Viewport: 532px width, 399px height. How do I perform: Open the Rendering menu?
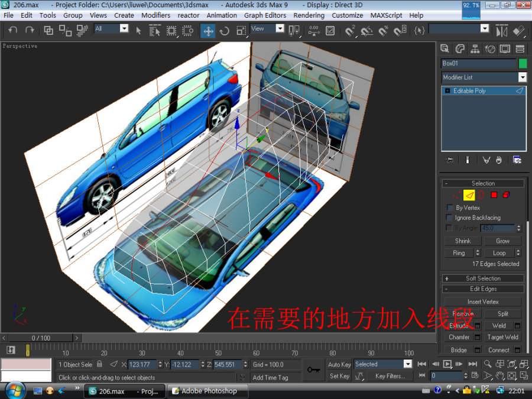309,15
